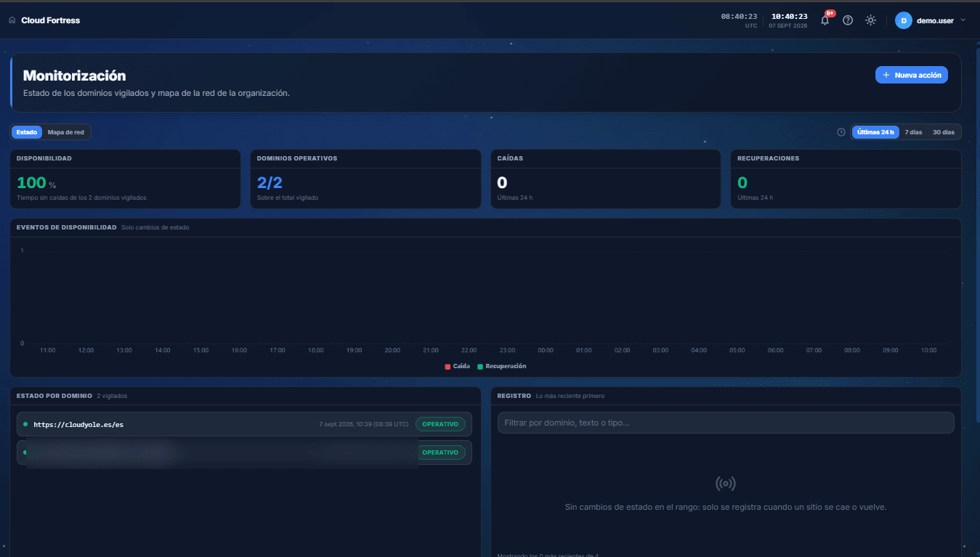
Task: Select the 7 días time range
Action: pos(913,132)
